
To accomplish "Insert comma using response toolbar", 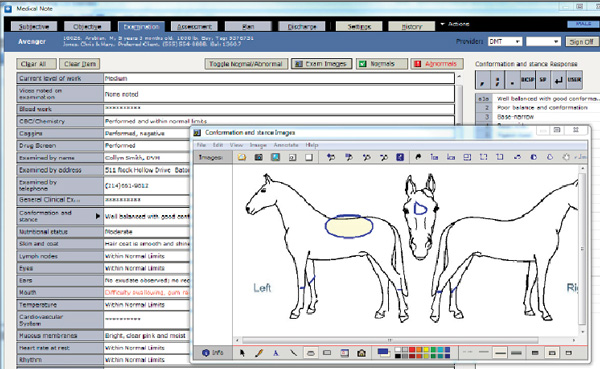I will tap(482, 80).
